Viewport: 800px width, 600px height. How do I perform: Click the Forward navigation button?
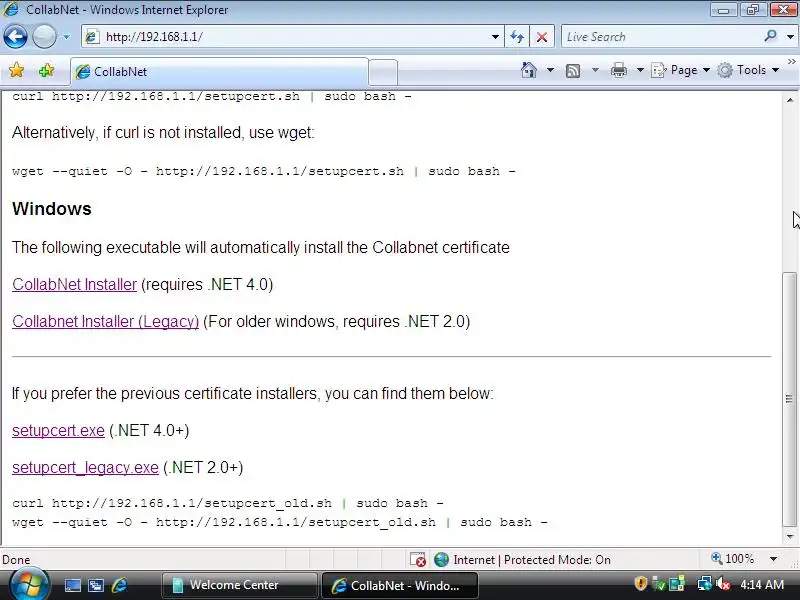coord(44,37)
